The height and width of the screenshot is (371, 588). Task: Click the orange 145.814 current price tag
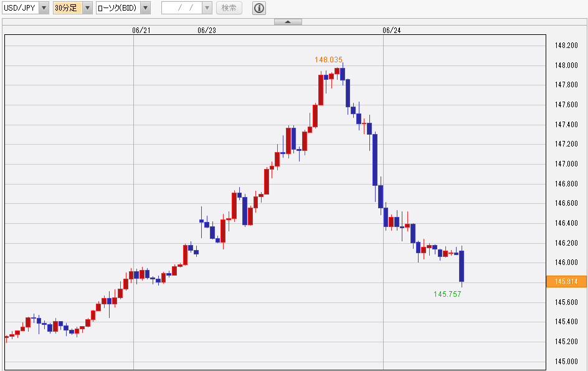[566, 282]
